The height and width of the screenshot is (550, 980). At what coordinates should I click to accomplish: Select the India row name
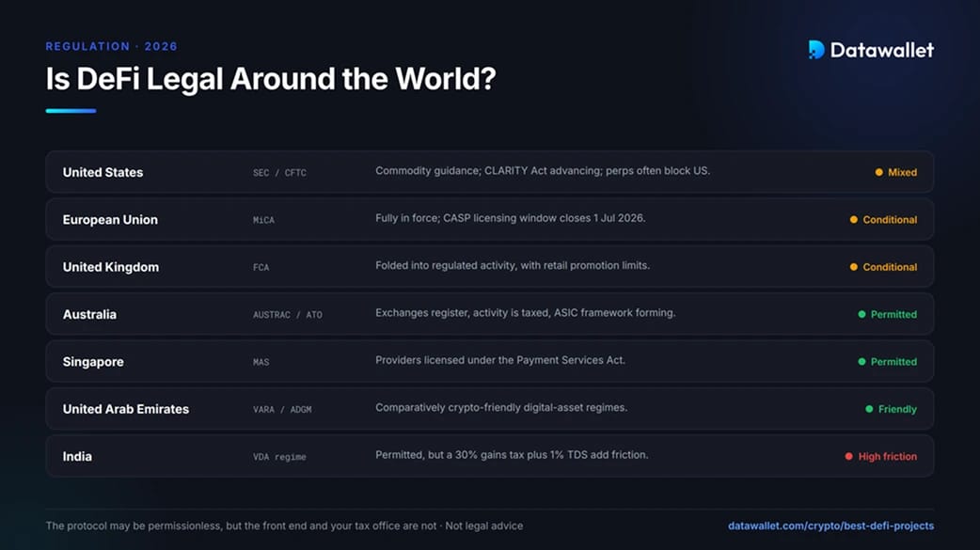click(x=77, y=456)
